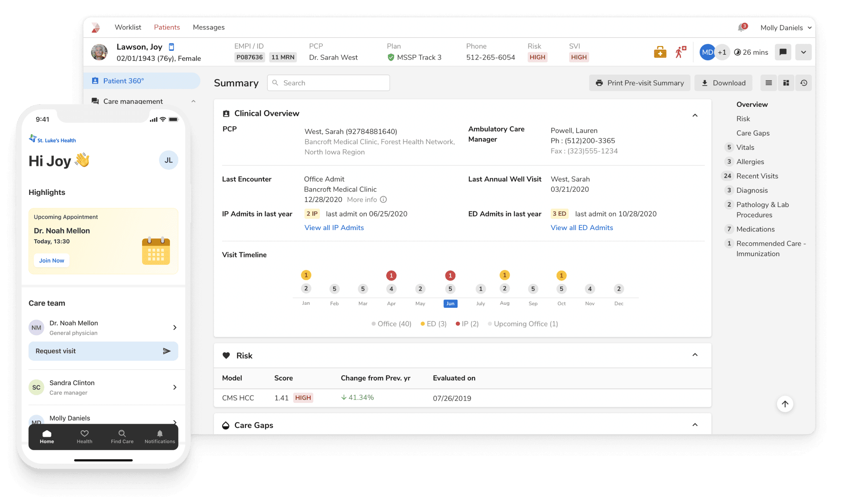This screenshot has height=504, width=843.
Task: Click the +1 additional members badge
Action: [722, 52]
